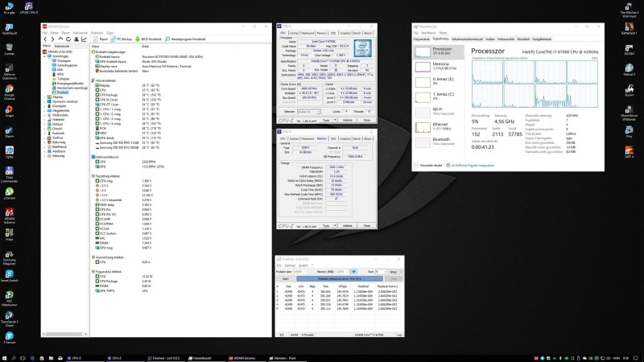Open Google Chrome desktop icon
The height and width of the screenshot is (362, 644).
point(9,93)
